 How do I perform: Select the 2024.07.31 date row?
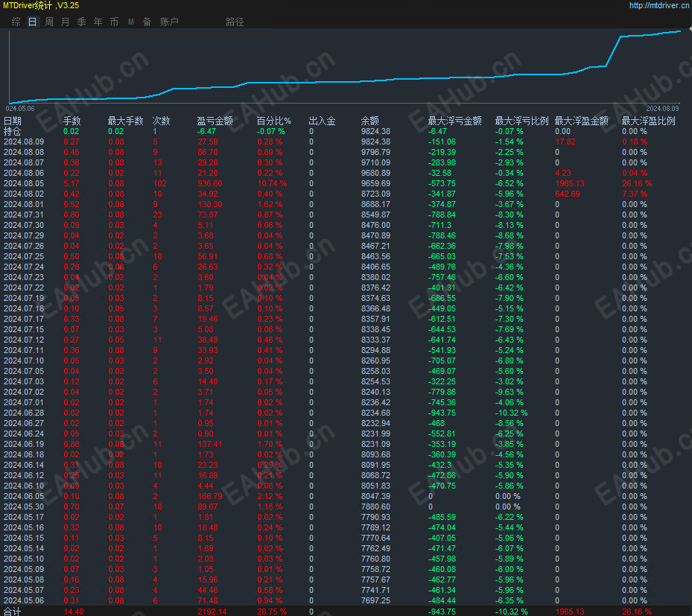(24, 215)
